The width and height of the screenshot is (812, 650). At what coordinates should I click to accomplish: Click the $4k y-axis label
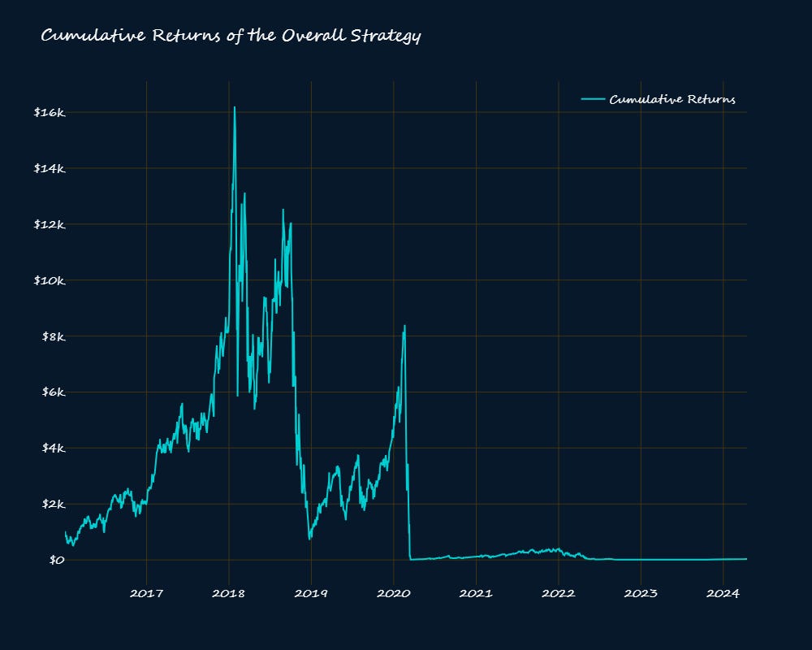coord(54,448)
